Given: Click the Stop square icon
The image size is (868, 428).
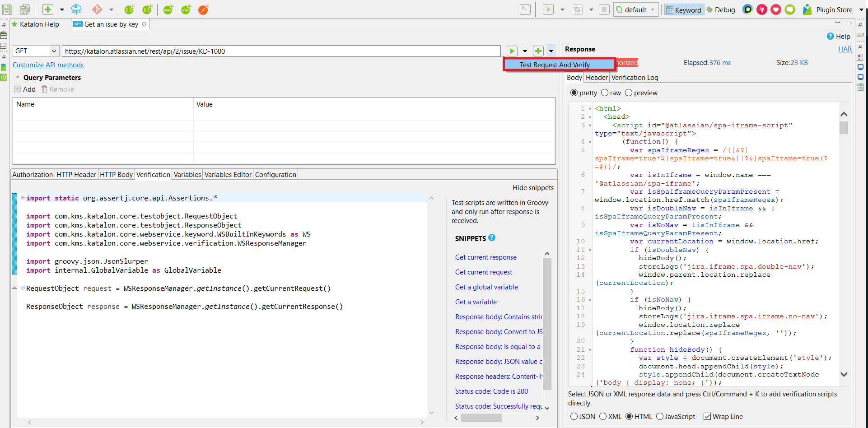Looking at the screenshot, I should 604,9.
